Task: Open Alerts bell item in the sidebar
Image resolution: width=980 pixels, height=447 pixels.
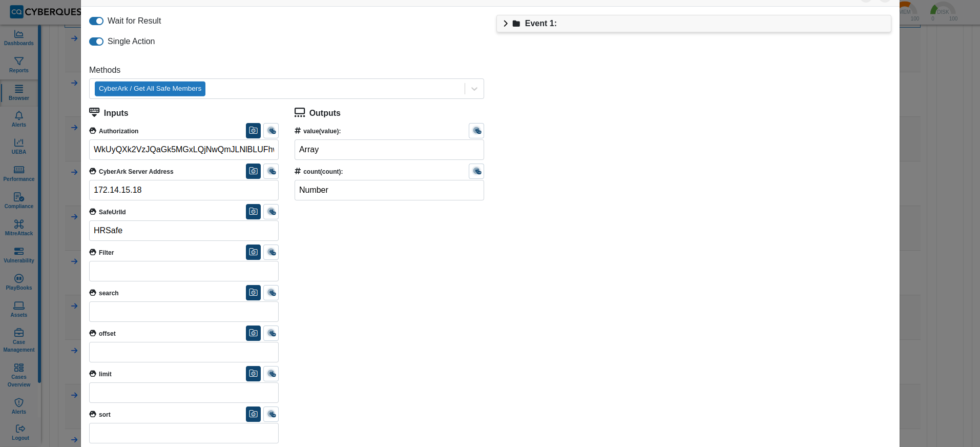Action: pyautogui.click(x=19, y=119)
